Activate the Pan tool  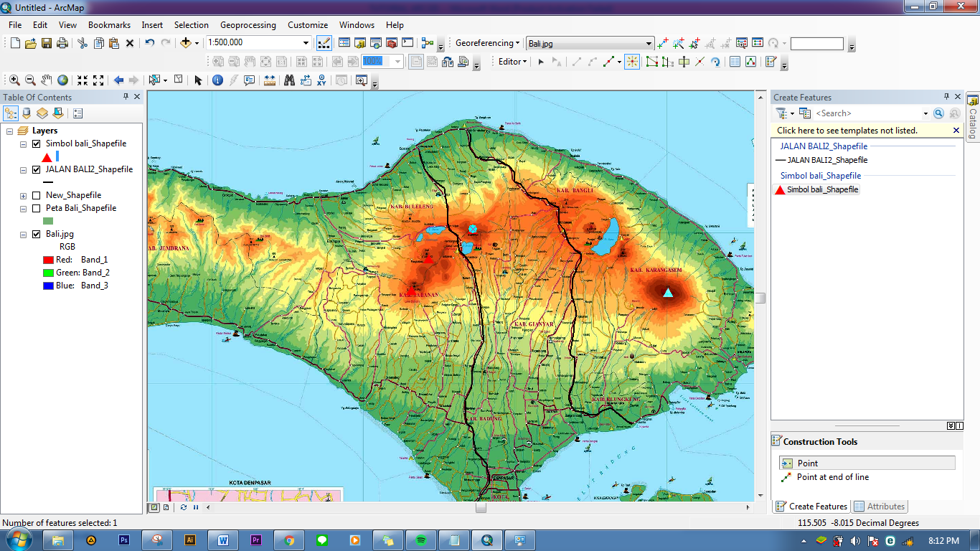(x=46, y=79)
